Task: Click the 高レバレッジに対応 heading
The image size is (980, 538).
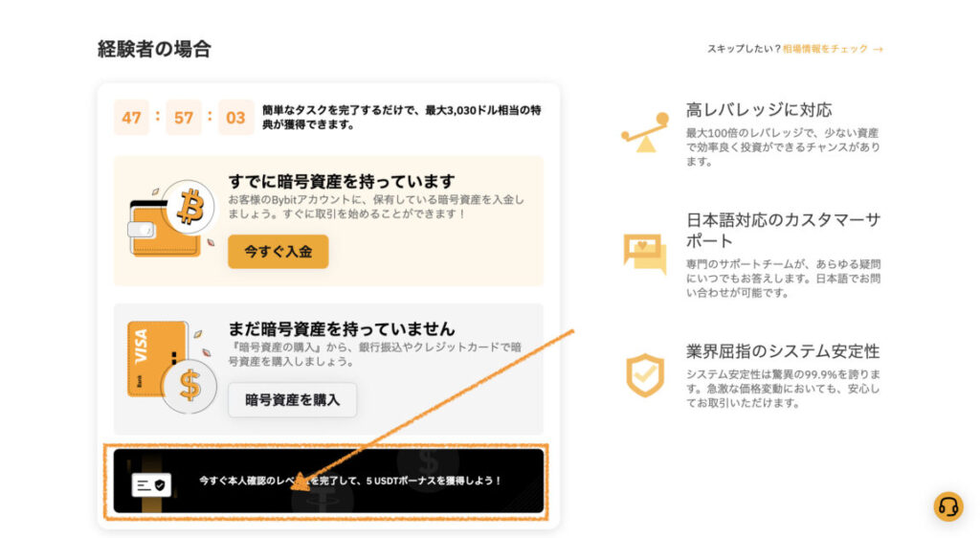Action: tap(759, 110)
